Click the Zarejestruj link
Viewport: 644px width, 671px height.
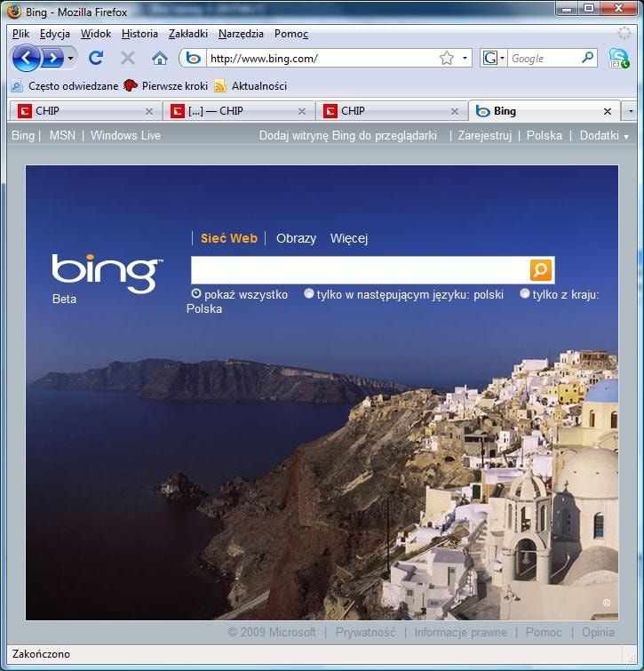tap(485, 136)
